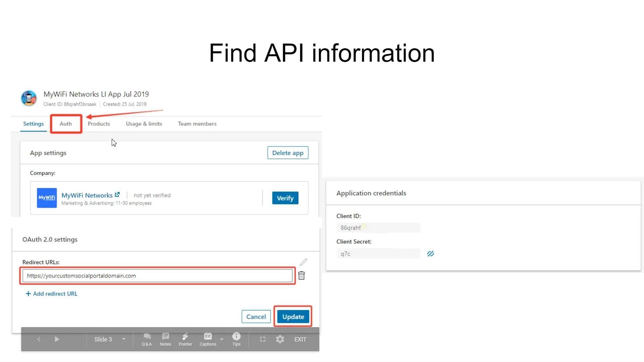Click the Delete app button

click(288, 153)
